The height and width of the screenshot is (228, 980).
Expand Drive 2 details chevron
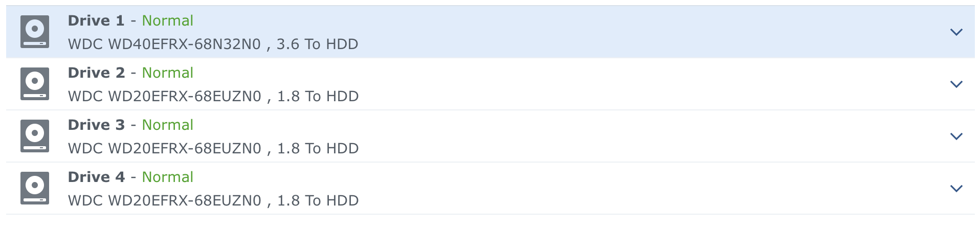tap(956, 84)
